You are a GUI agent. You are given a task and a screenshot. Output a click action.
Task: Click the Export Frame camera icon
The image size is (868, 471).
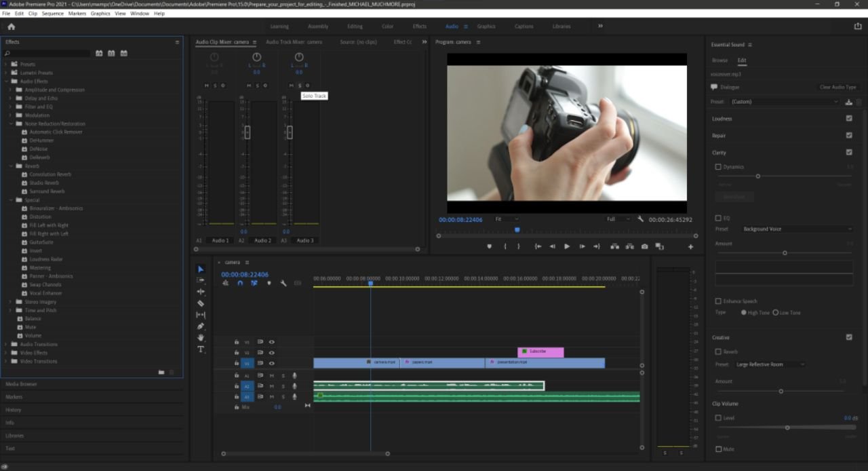645,246
